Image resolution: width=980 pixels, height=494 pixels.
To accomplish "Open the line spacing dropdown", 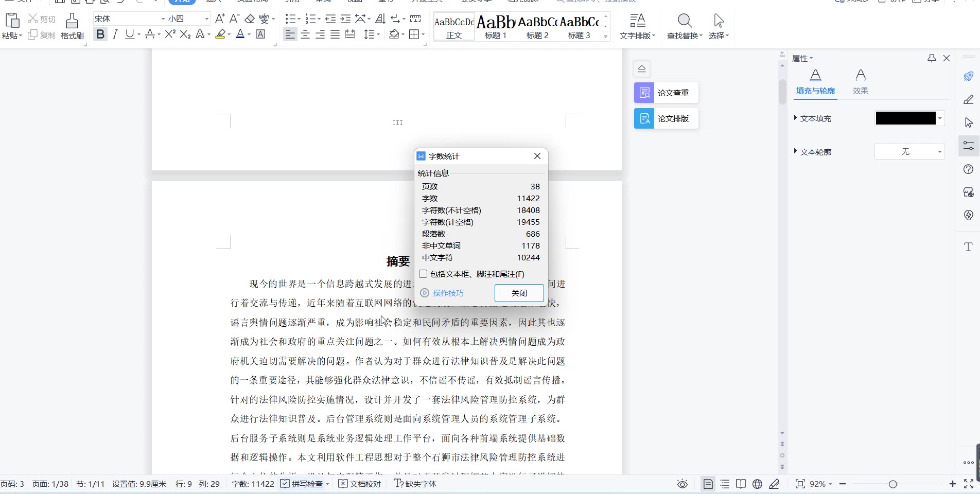I will click(379, 34).
